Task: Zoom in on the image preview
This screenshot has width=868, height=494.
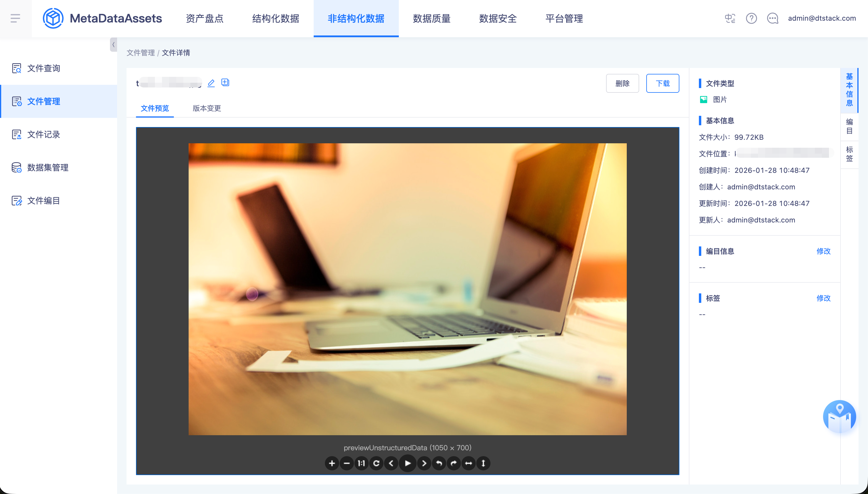Action: click(x=332, y=463)
